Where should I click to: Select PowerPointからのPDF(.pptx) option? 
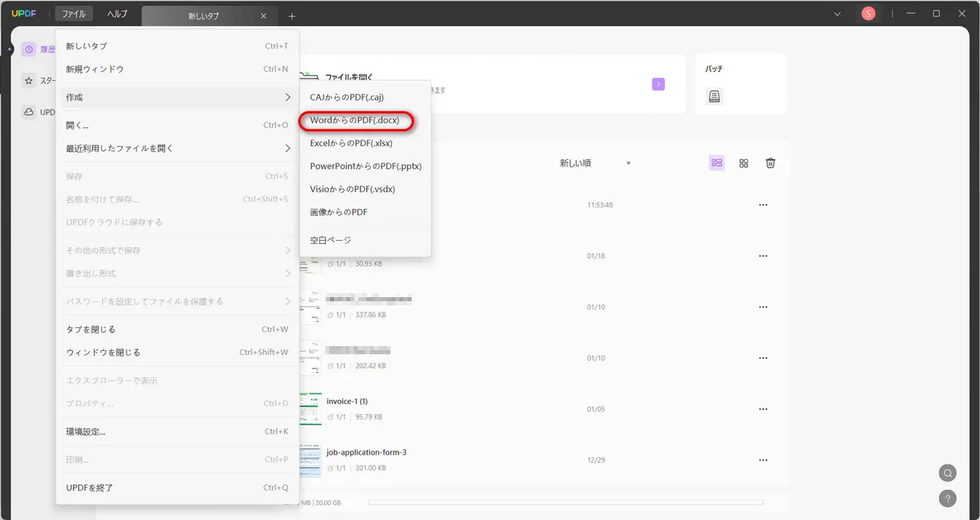(365, 166)
